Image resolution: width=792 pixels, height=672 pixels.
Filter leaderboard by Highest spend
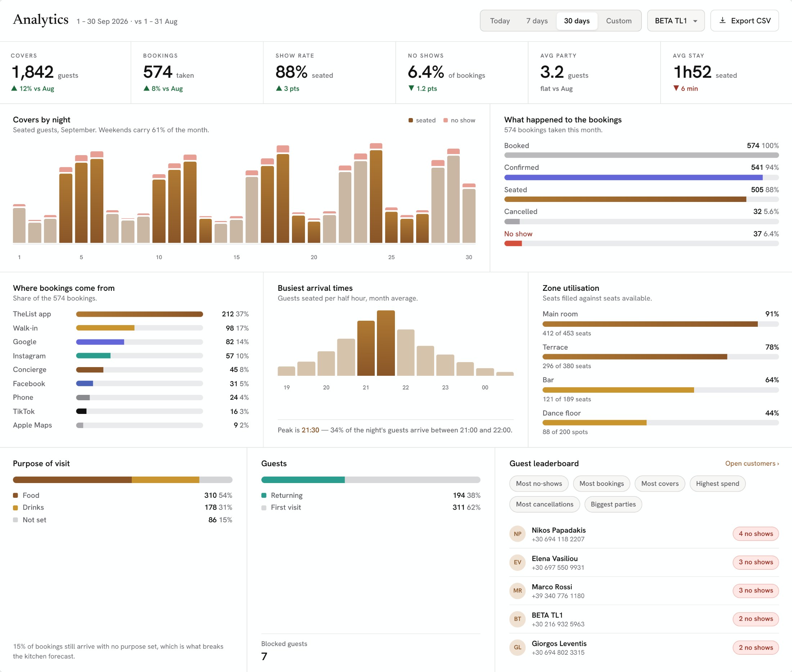click(x=717, y=483)
